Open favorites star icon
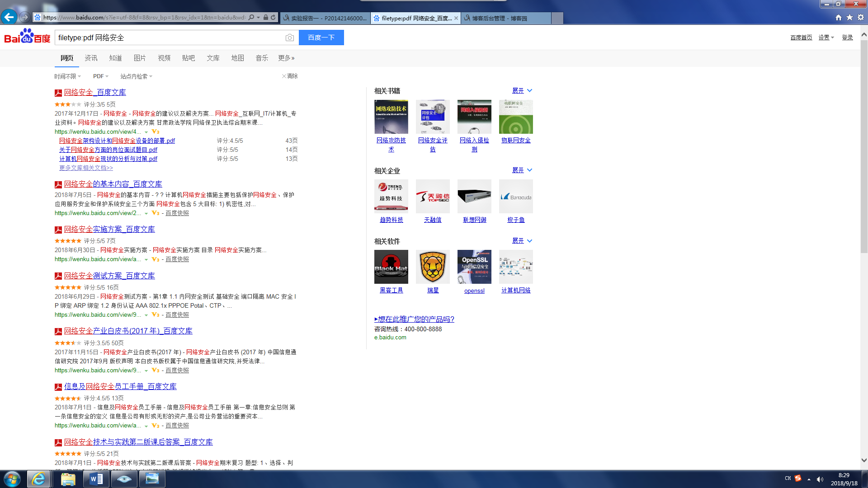This screenshot has height=488, width=868. pyautogui.click(x=849, y=18)
